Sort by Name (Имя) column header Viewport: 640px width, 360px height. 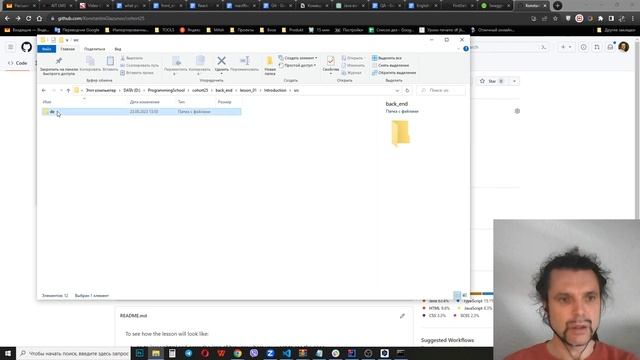point(47,102)
